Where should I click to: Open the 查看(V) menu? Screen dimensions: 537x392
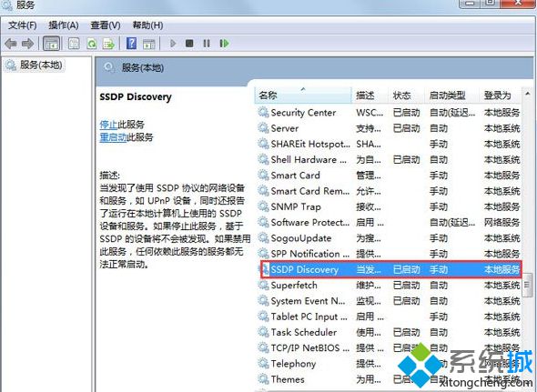pyautogui.click(x=106, y=25)
